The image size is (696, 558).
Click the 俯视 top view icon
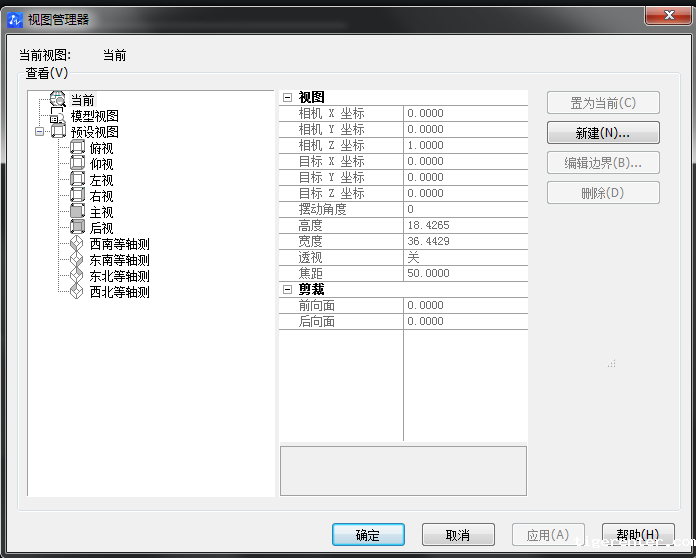(78, 148)
